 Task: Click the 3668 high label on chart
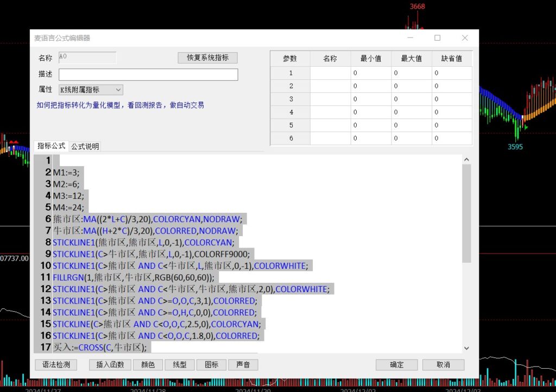(418, 7)
